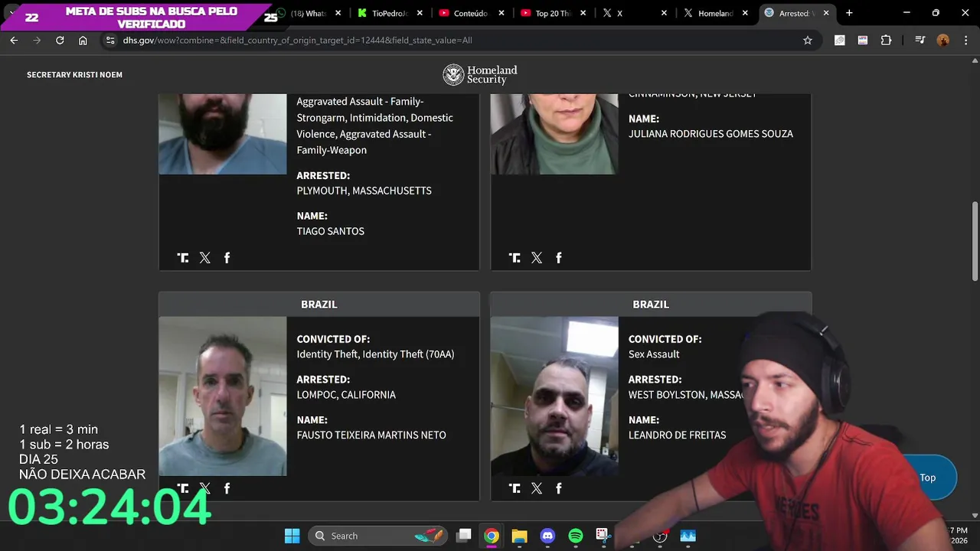The image size is (980, 551).
Task: Open the media control button in toolbar
Action: click(920, 41)
